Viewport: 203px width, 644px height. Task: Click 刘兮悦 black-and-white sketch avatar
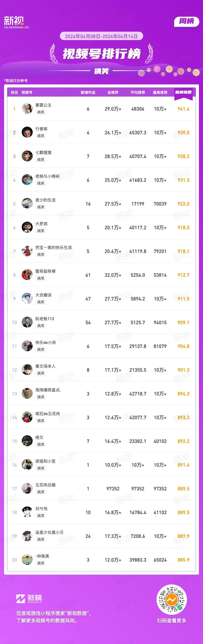click(27, 512)
